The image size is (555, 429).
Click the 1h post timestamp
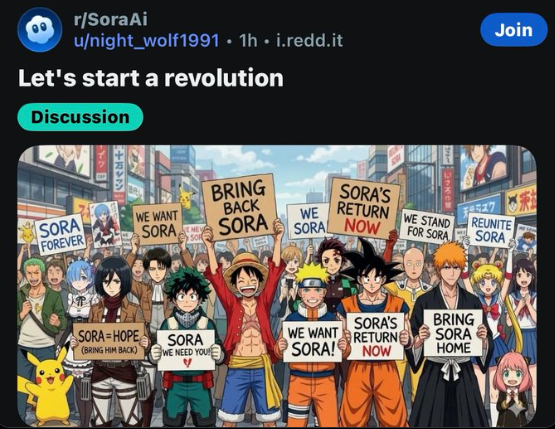tap(248, 40)
